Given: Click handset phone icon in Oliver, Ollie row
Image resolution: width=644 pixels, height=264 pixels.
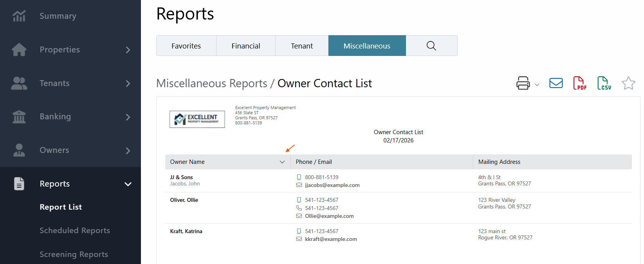Looking at the screenshot, I should point(299,208).
